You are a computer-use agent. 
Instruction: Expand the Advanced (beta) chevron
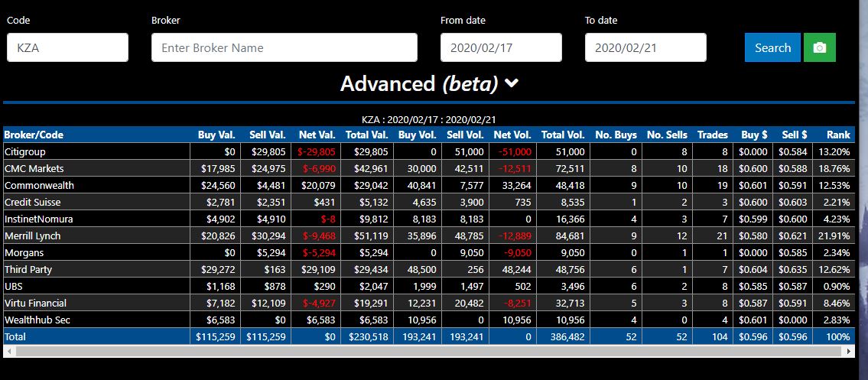tap(512, 83)
